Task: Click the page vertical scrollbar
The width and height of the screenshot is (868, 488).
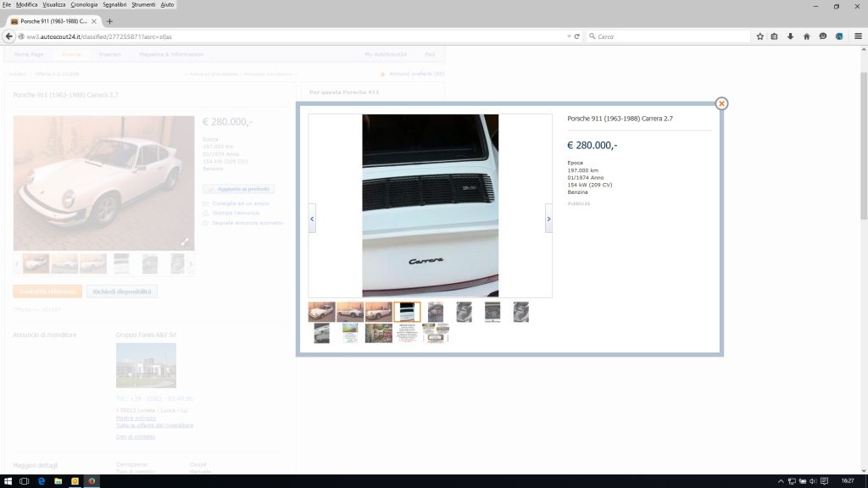Action: point(864,146)
